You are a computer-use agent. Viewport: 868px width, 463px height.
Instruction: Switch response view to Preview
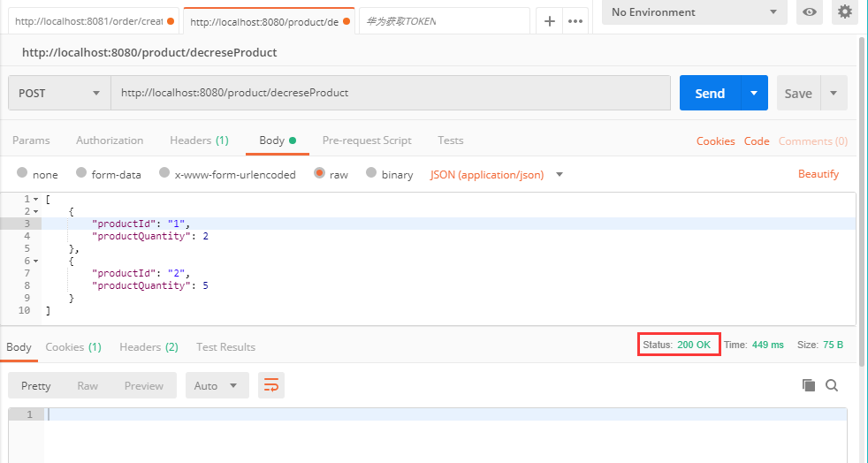point(144,385)
